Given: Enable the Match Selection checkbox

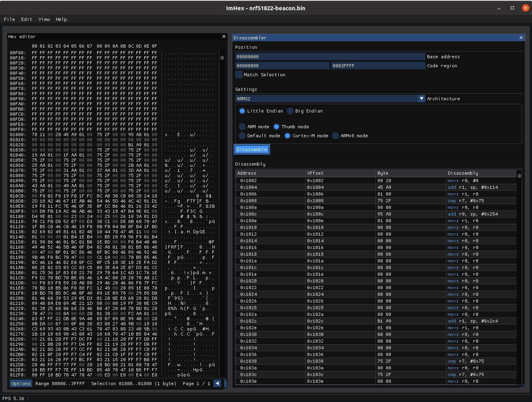Looking at the screenshot, I should tap(239, 75).
